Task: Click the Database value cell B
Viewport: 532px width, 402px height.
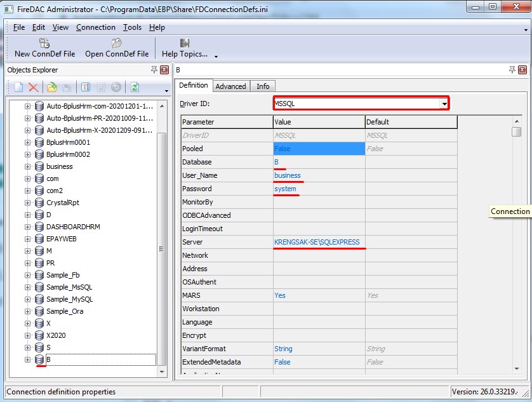Action: click(319, 162)
